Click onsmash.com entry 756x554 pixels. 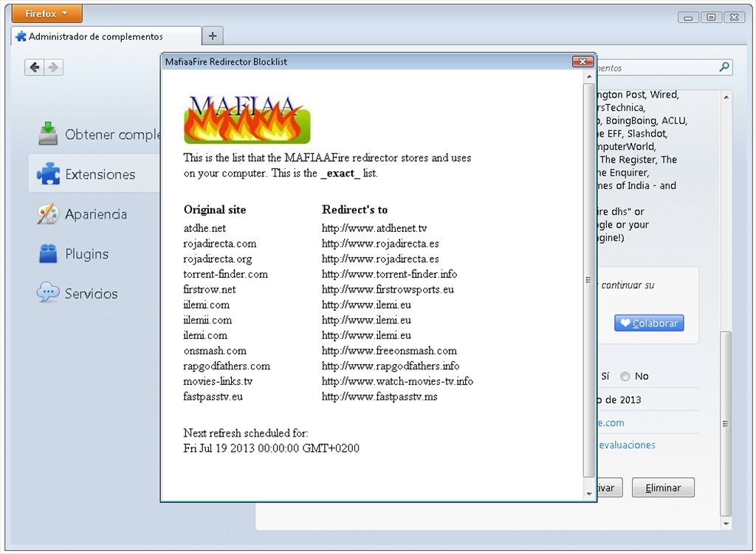(x=215, y=350)
